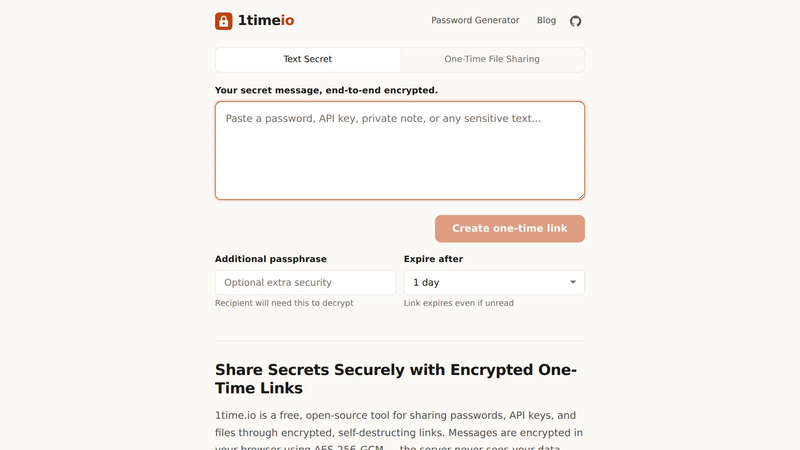This screenshot has width=800, height=450.
Task: Click the 1timeio wordmark
Action: pos(266,20)
